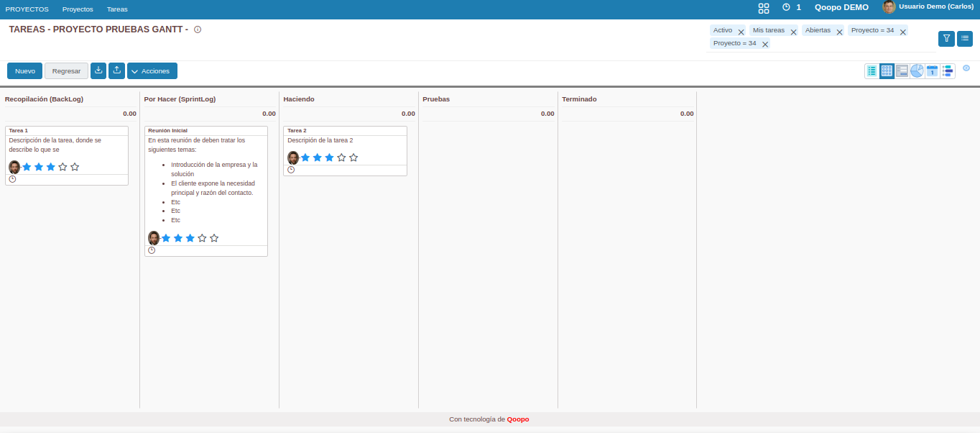Click the user avatar for Usuario Demo
Screen dimensions: 980x433
889,7
